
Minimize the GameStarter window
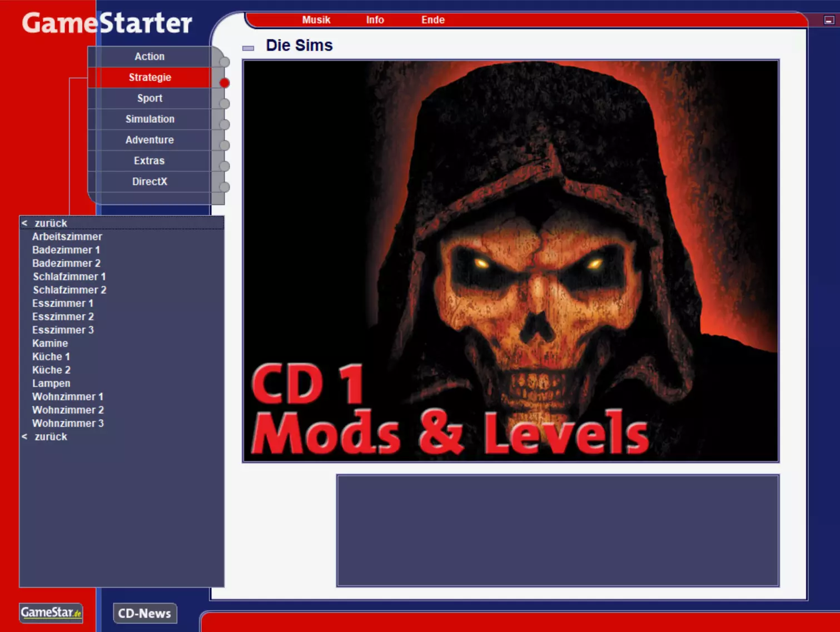(x=829, y=20)
